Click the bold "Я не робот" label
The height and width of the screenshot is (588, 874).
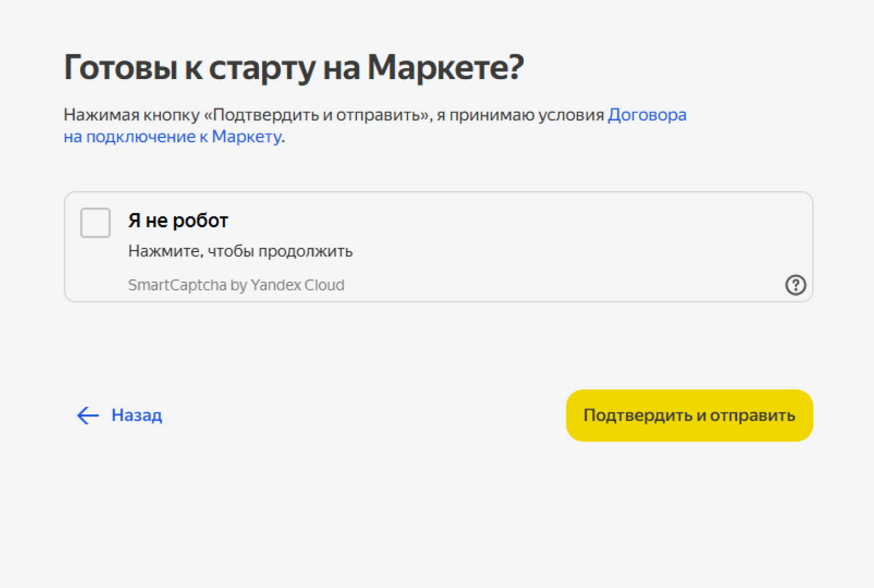178,220
